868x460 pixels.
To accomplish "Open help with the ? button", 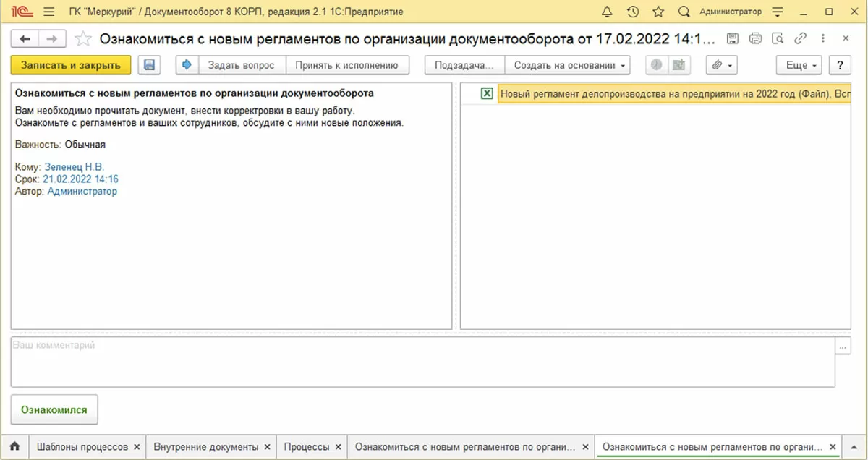I will tap(840, 65).
